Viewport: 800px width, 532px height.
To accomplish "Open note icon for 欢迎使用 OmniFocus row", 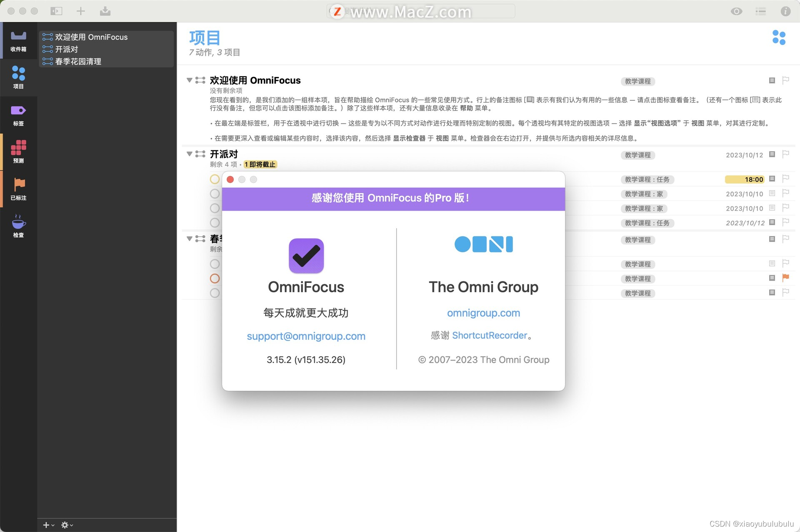I will click(772, 80).
